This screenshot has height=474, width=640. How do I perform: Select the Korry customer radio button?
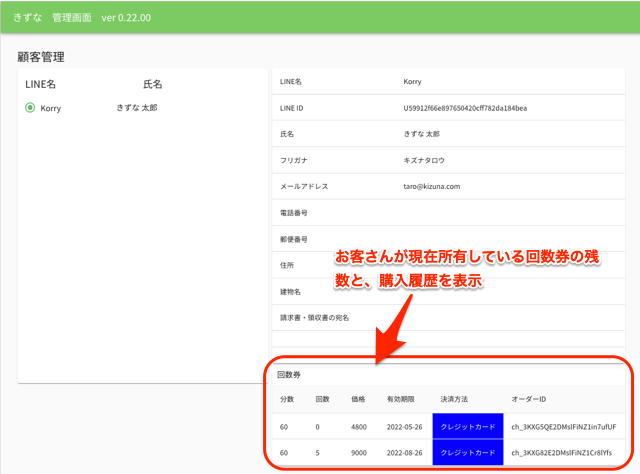30,108
